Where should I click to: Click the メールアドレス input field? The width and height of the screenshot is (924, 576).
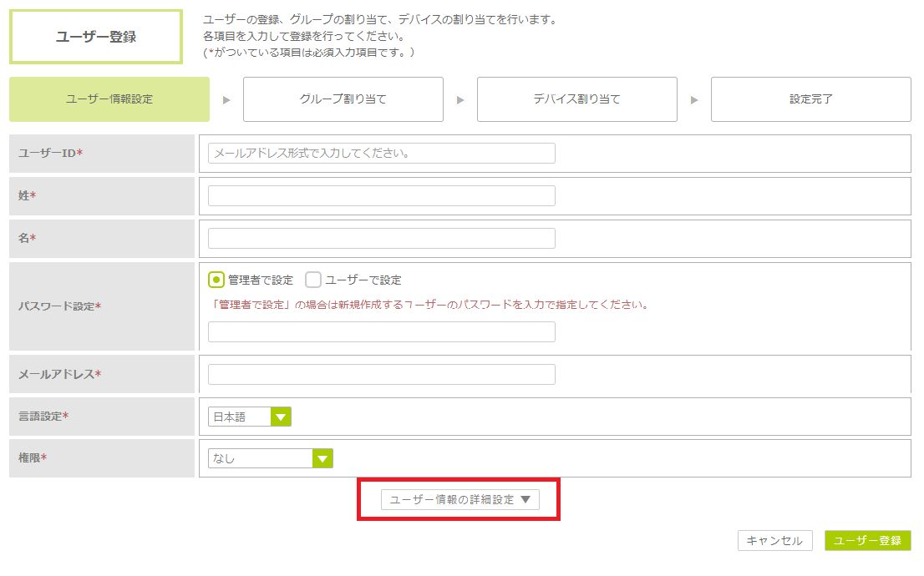point(381,374)
